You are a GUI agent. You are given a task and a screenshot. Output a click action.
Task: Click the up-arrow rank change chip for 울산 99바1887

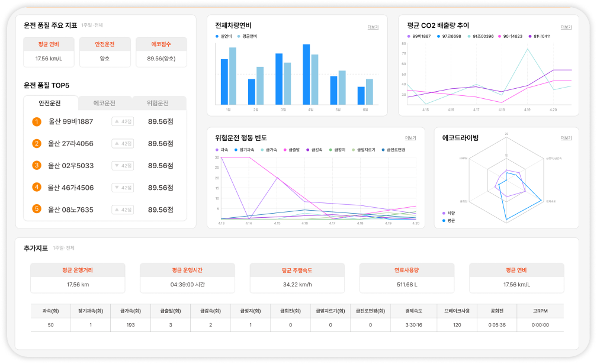123,122
